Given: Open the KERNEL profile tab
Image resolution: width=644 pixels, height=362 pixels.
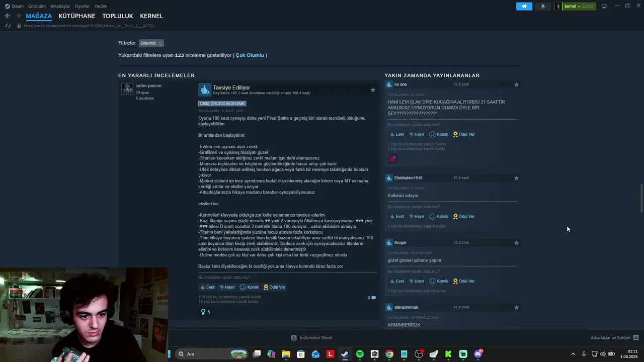Looking at the screenshot, I should 151,16.
